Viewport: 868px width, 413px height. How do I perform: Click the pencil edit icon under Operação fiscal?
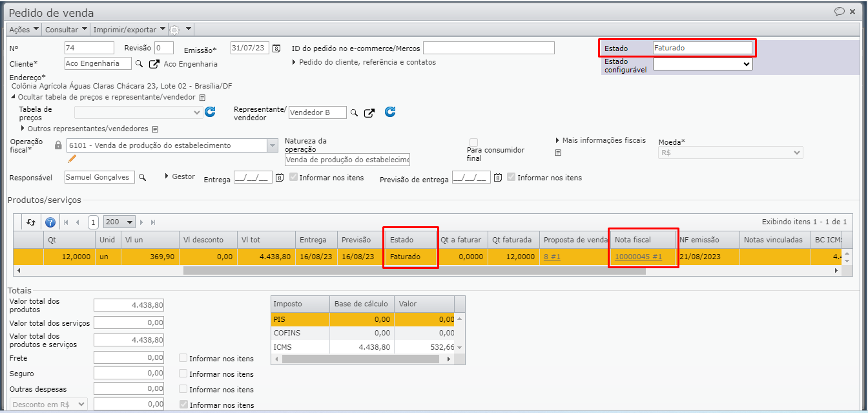point(72,158)
